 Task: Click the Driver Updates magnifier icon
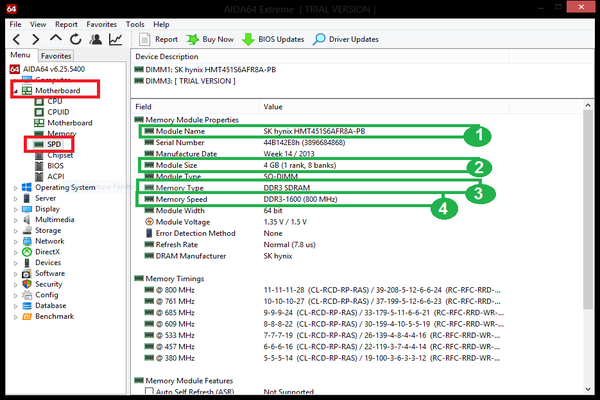pos(319,39)
